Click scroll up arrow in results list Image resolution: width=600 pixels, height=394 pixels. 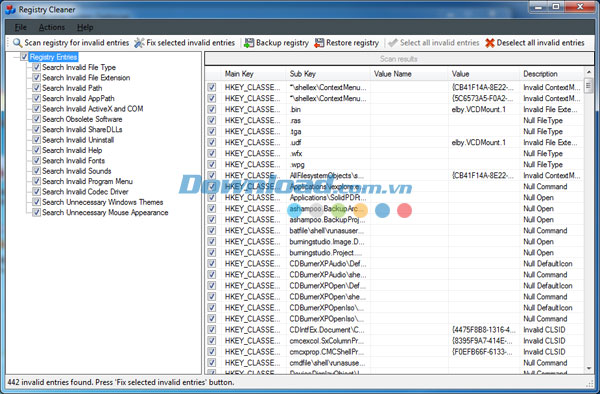589,72
